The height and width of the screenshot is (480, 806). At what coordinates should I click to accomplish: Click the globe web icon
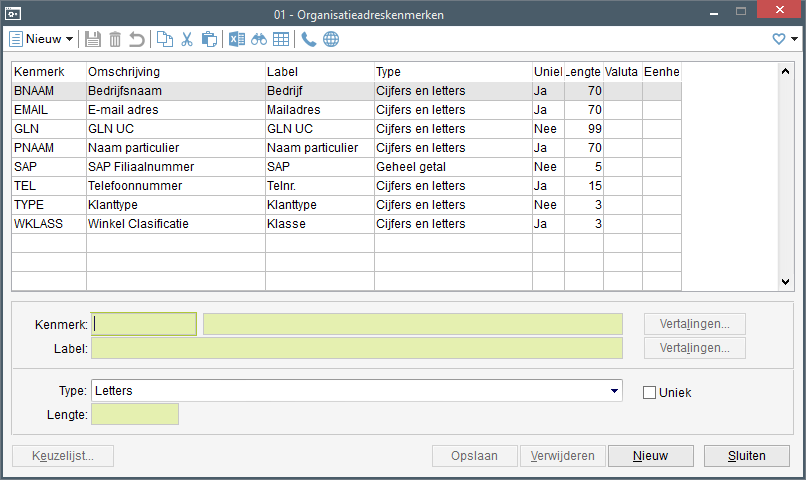[331, 39]
